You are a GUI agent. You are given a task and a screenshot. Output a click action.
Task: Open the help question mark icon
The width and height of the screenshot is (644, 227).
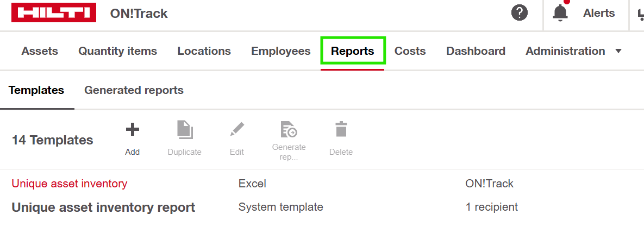[520, 13]
